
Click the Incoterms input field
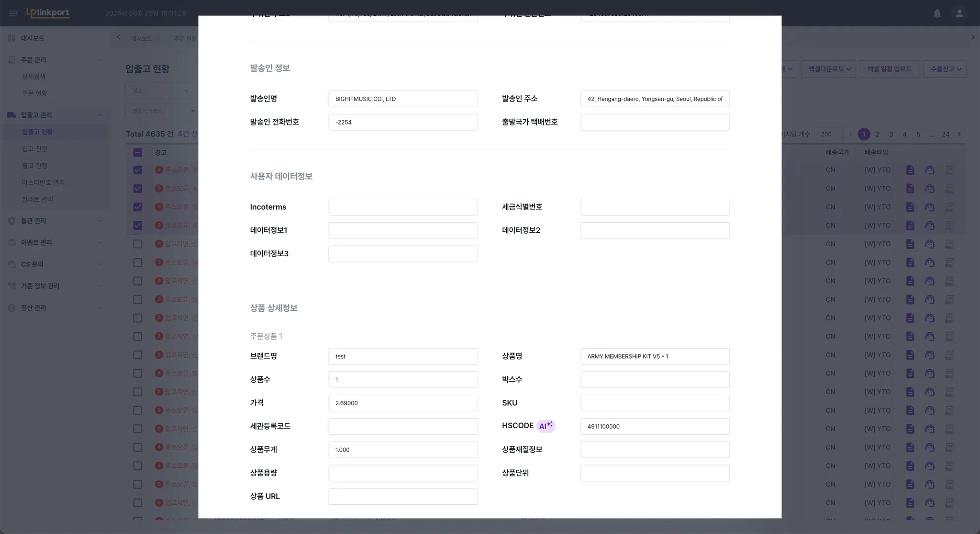(x=403, y=207)
